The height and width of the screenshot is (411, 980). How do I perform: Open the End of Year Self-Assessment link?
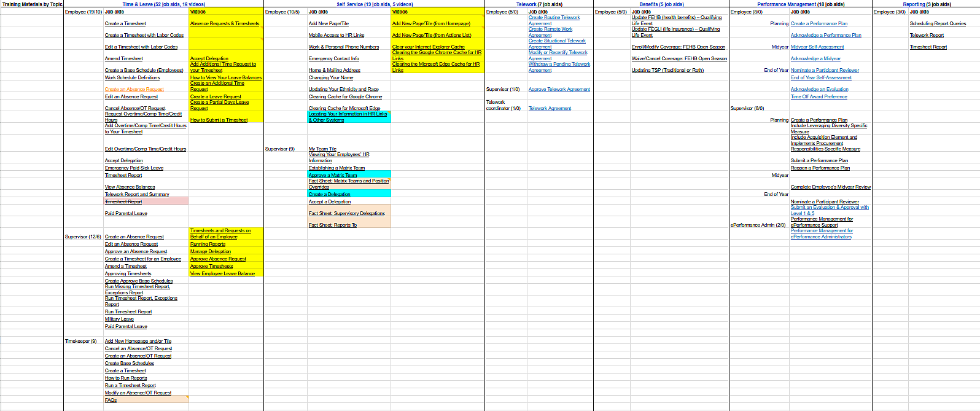point(821,78)
